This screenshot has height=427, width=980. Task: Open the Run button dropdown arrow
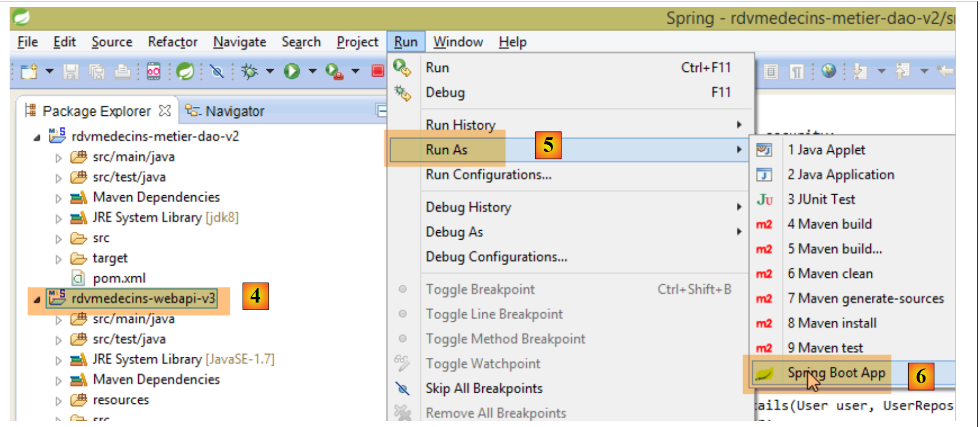tap(312, 71)
